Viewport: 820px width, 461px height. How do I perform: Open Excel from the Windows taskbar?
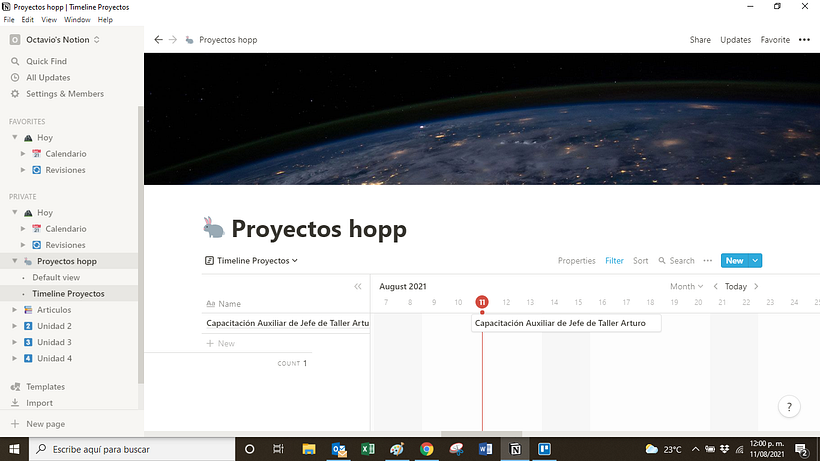pos(367,449)
